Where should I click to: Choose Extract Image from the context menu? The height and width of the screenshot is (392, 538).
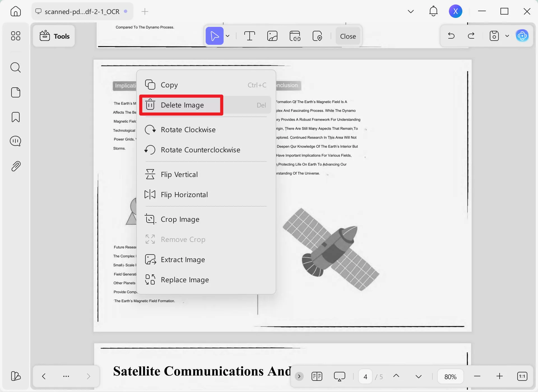tap(183, 260)
